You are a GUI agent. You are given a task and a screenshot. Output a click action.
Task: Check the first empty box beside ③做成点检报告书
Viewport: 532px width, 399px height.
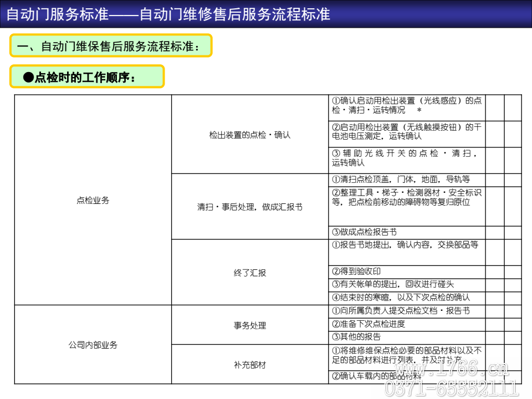(494, 232)
